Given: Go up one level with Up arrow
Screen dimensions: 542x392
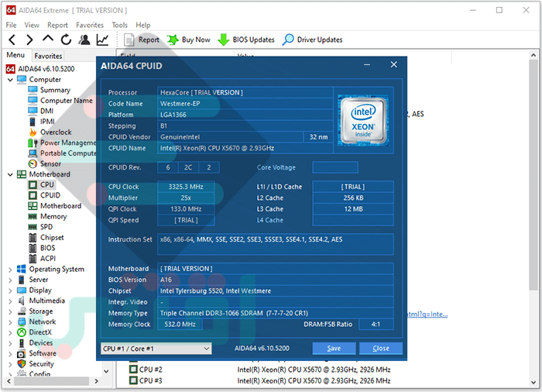Looking at the screenshot, I should click(x=48, y=39).
